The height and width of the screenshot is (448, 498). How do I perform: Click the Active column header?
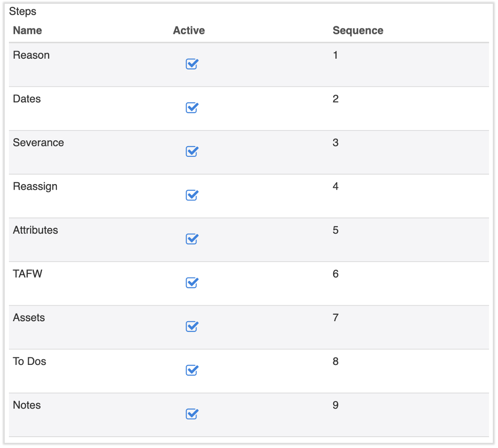point(189,30)
